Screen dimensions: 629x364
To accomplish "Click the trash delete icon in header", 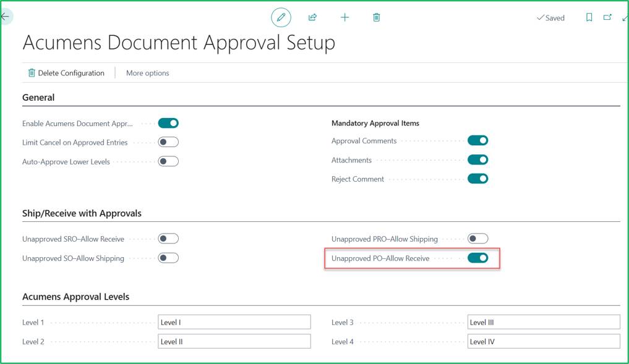I will click(376, 17).
